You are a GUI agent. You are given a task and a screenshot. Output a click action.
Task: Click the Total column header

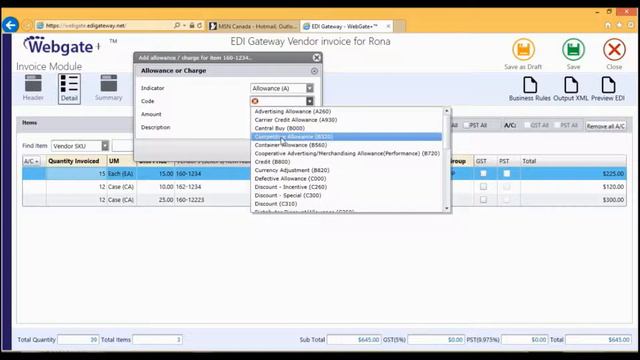[573, 161]
